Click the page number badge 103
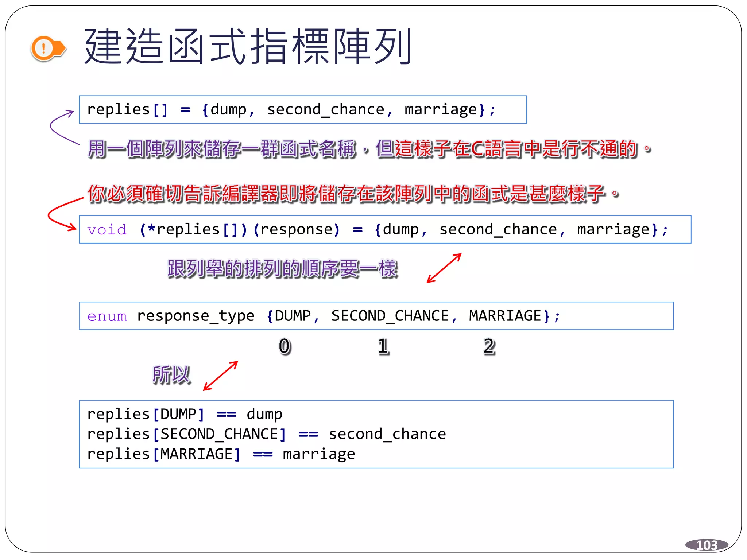The image size is (747, 560). pyautogui.click(x=707, y=545)
